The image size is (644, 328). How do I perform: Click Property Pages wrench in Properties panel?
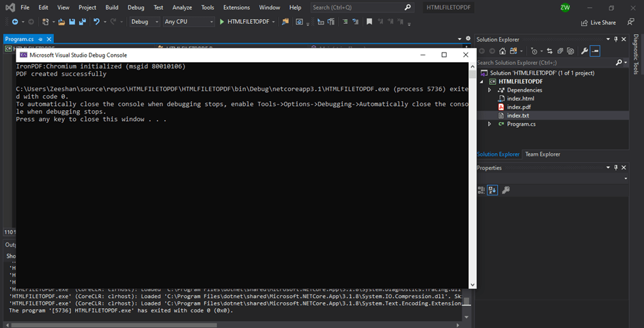[x=506, y=190]
